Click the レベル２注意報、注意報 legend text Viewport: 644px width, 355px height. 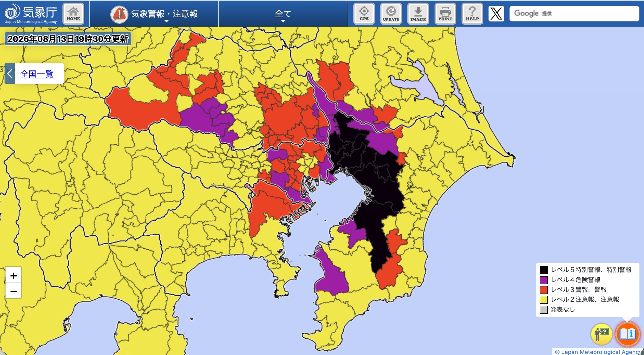tap(585, 299)
